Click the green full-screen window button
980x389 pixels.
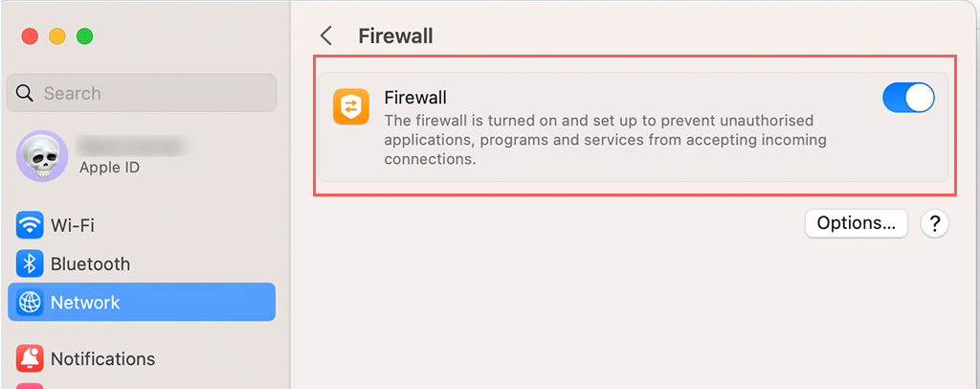tap(85, 36)
